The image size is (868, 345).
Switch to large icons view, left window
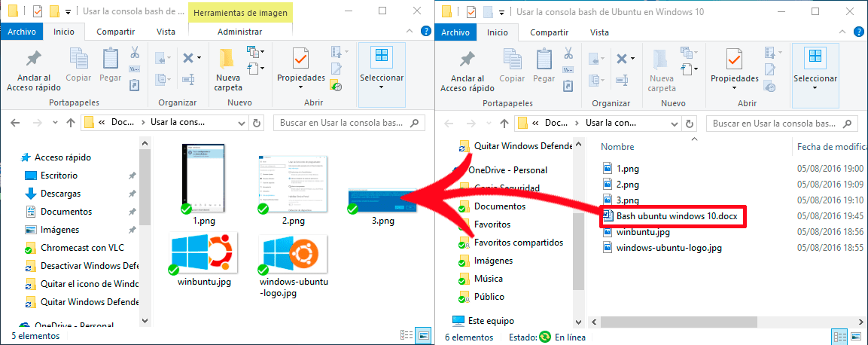[424, 335]
